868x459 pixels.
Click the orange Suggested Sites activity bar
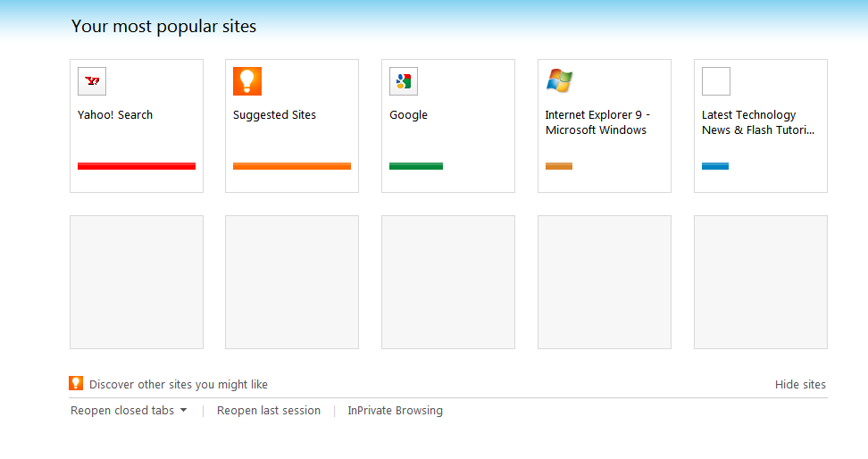coord(292,166)
